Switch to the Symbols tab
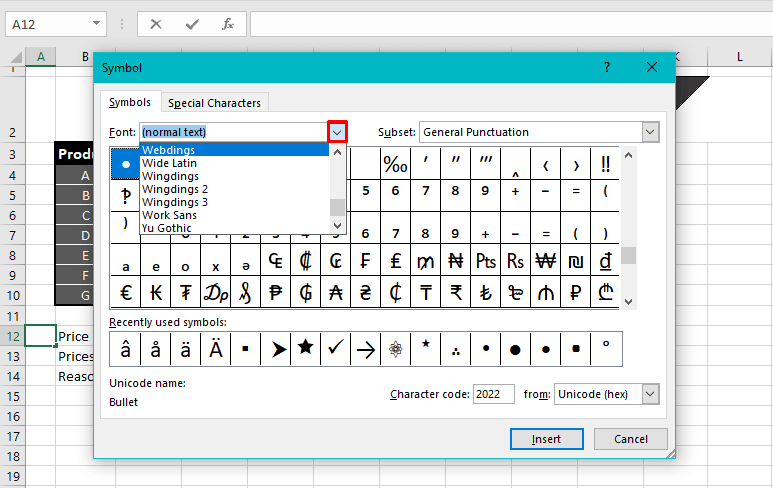 tap(130, 102)
